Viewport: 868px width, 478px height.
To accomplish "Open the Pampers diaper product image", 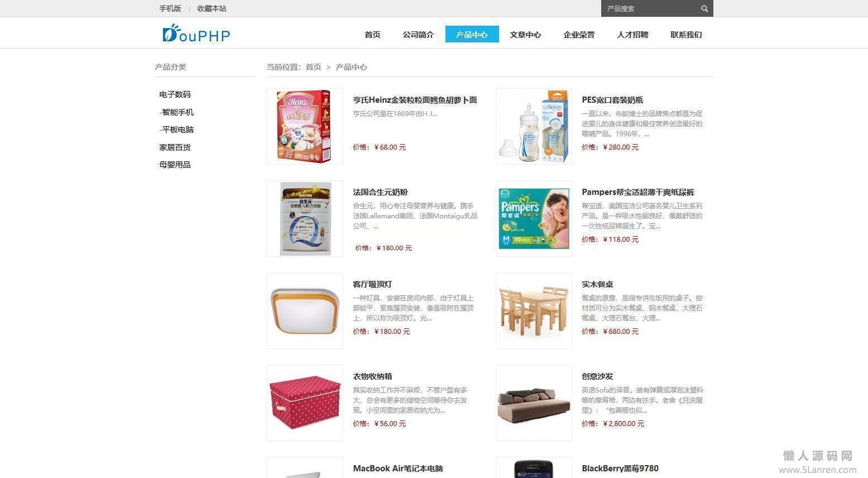I will pyautogui.click(x=534, y=218).
